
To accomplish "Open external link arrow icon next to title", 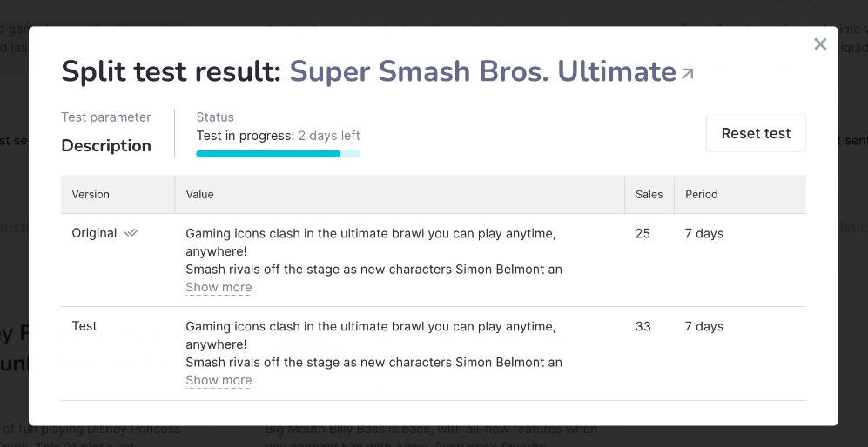I will (687, 74).
